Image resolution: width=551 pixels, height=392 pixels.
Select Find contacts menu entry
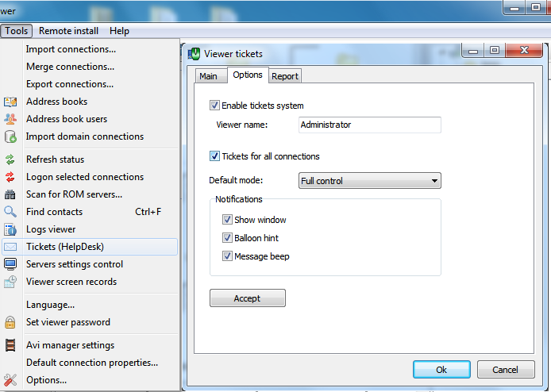click(x=90, y=212)
